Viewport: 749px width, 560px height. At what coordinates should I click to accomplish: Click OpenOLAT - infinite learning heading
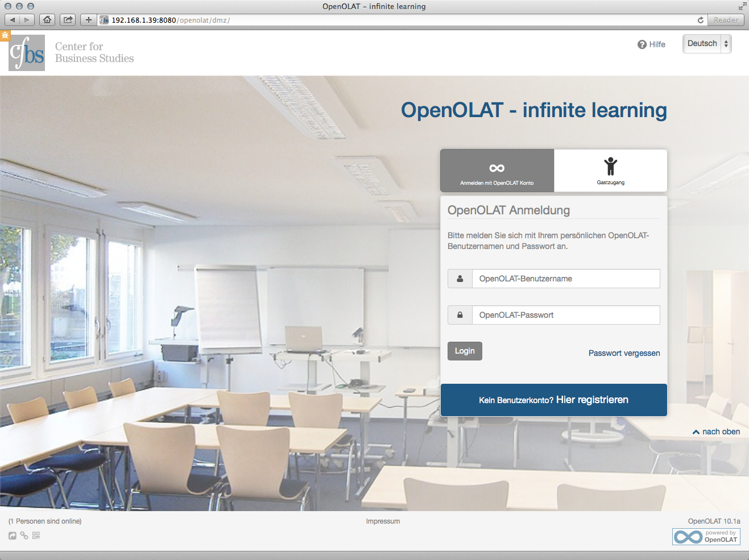pyautogui.click(x=533, y=110)
